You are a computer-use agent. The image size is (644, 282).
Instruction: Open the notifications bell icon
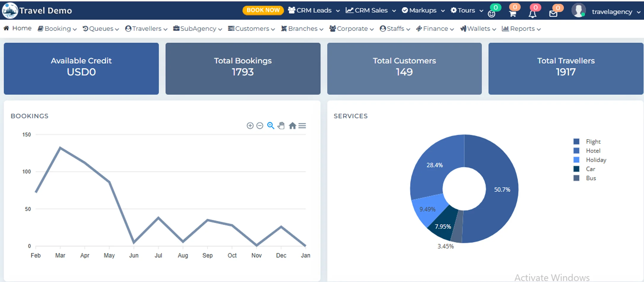pos(533,14)
